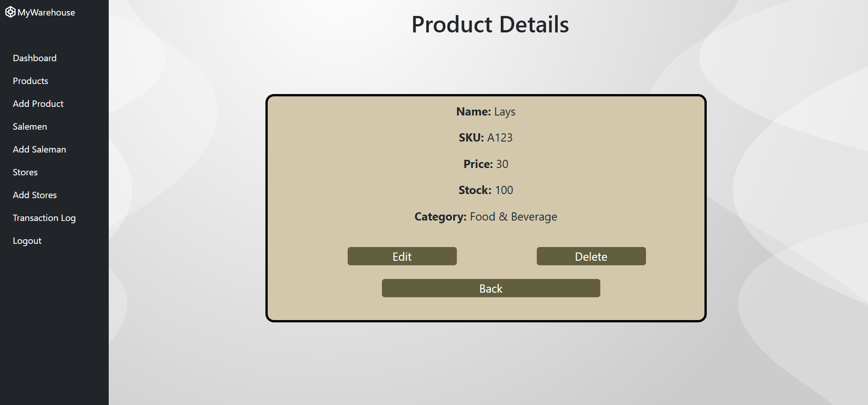Screen dimensions: 868x405
Task: Log out using the Logout link
Action: (x=27, y=241)
